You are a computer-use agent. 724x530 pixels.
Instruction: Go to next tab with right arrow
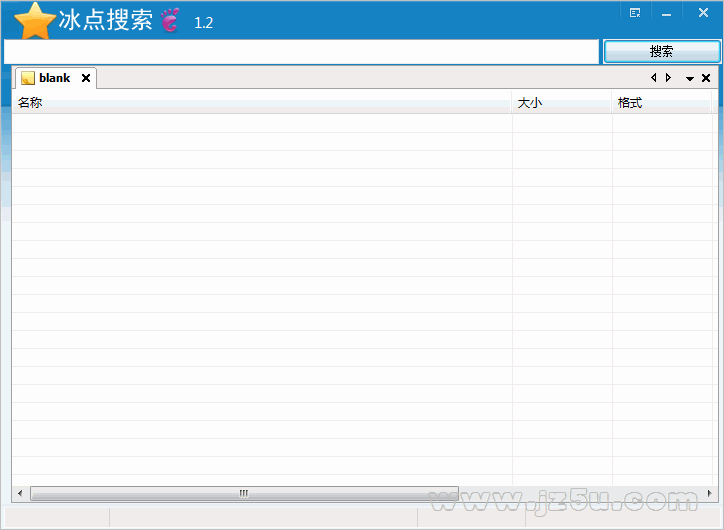[x=668, y=78]
